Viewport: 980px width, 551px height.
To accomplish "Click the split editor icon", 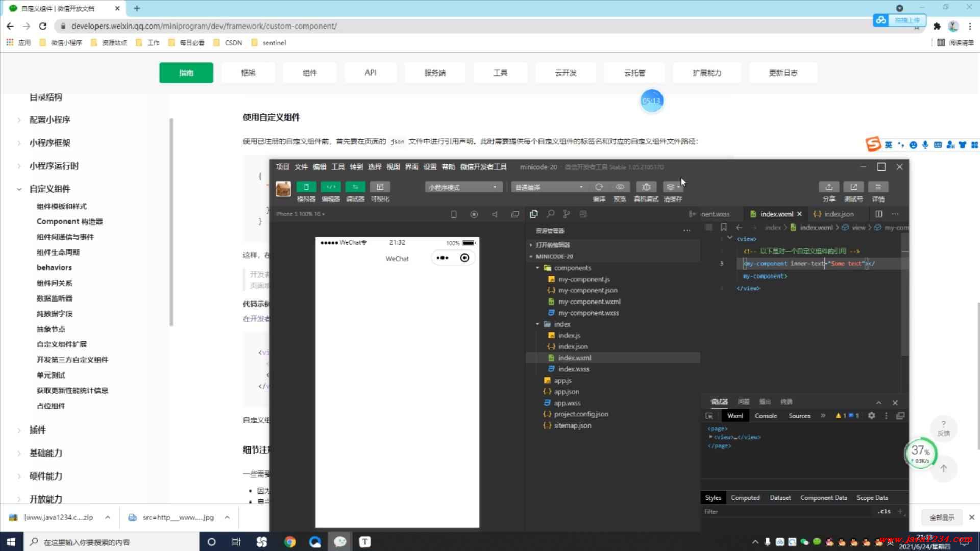I will [878, 214].
